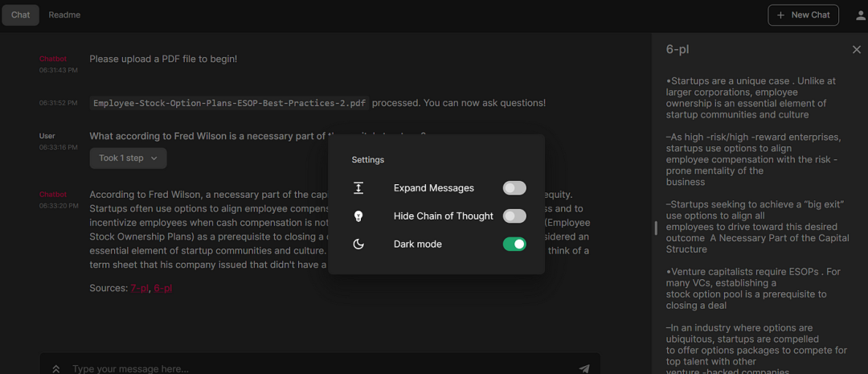Click the moon icon beside Dark mode
Screen dimensions: 868x374
tap(358, 245)
